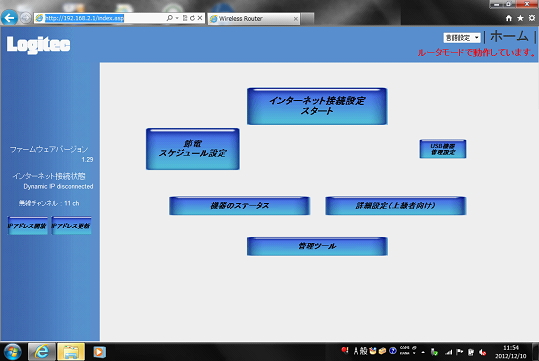The width and height of the screenshot is (539, 361).
Task: Click the refresh icon in address bar
Action: pyautogui.click(x=192, y=18)
